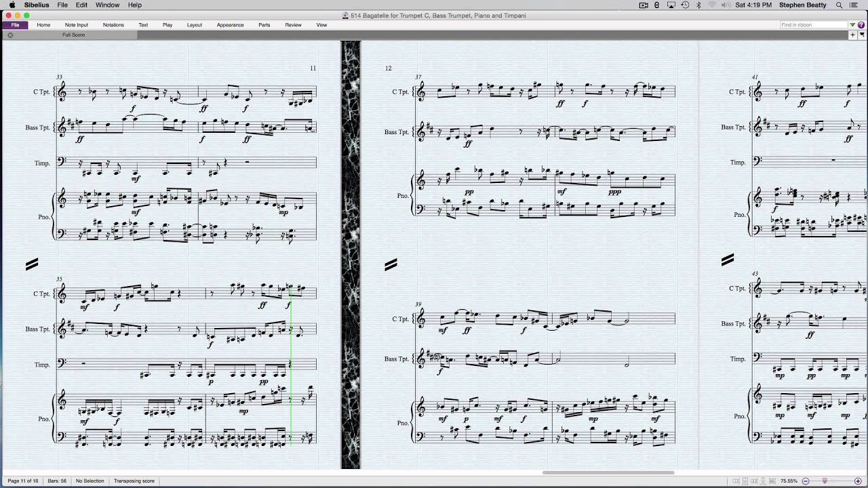The height and width of the screenshot is (488, 868).
Task: Switch to the Play ribbon tab
Action: (167, 25)
